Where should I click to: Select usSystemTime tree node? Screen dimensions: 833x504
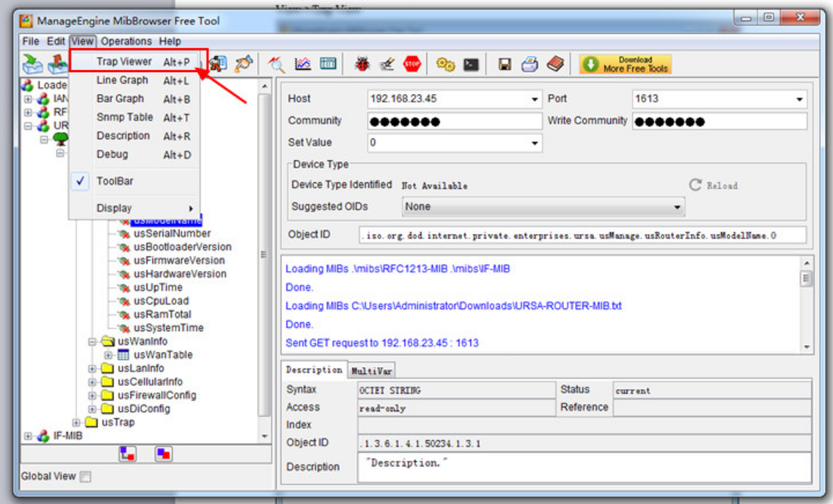click(169, 328)
